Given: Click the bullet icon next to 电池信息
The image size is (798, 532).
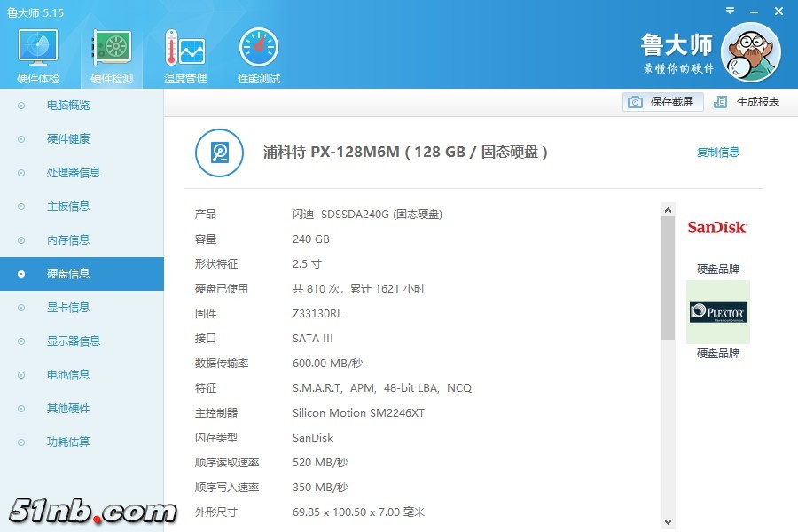Looking at the screenshot, I should (x=21, y=375).
